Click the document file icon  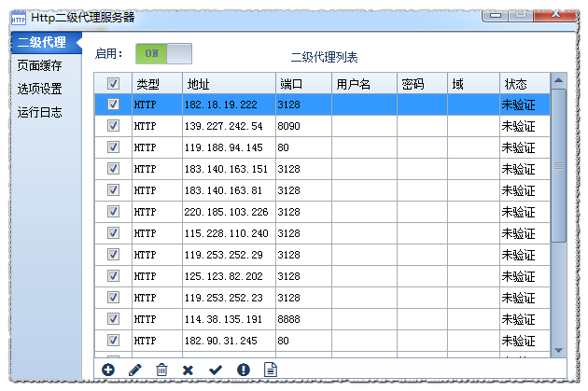pos(271,370)
